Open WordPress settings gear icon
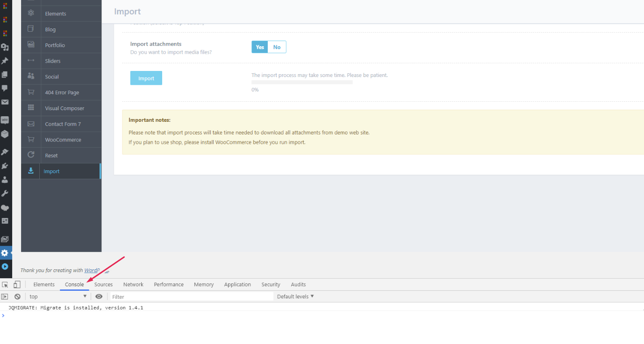This screenshot has height=344, width=644. pos(5,253)
